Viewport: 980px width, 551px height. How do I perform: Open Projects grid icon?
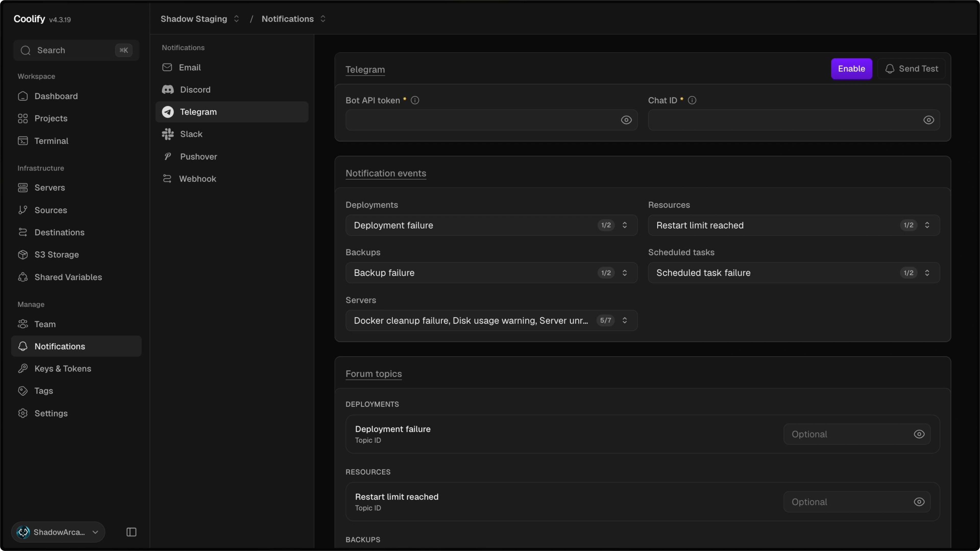tap(23, 119)
